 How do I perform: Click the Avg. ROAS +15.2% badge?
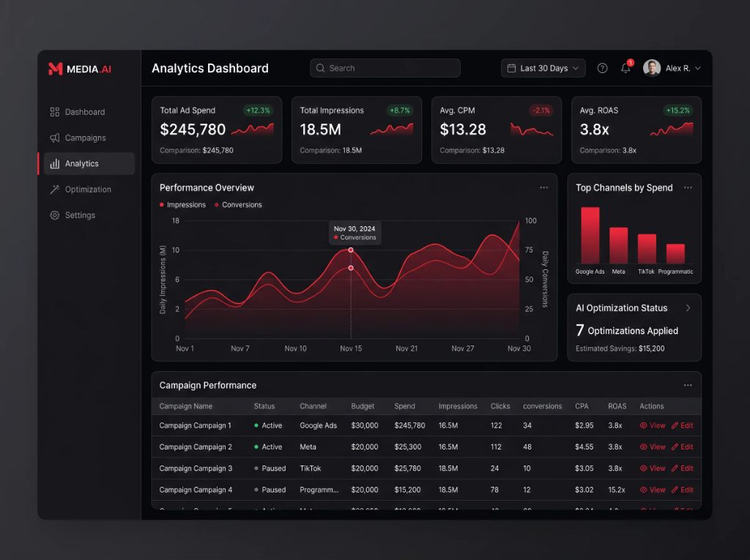[677, 111]
